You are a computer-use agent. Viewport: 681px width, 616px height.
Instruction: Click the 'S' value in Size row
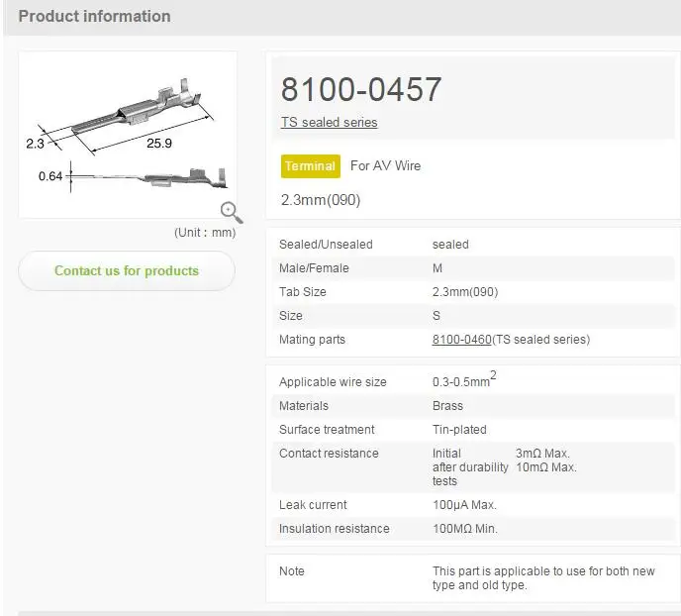[437, 316]
